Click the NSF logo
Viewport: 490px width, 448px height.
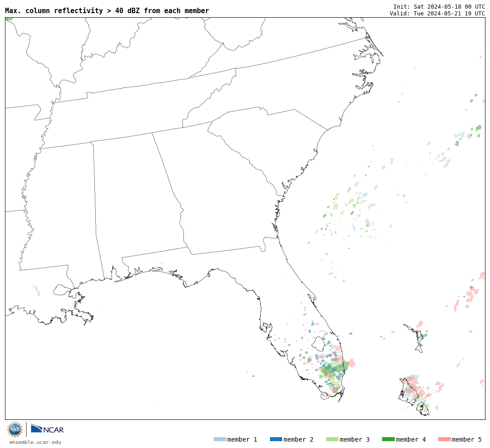tap(15, 429)
